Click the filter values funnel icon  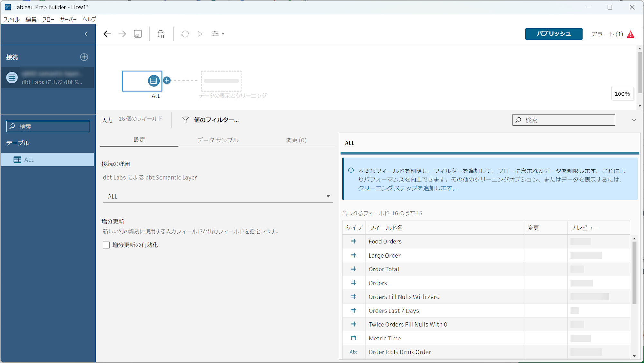coord(185,120)
